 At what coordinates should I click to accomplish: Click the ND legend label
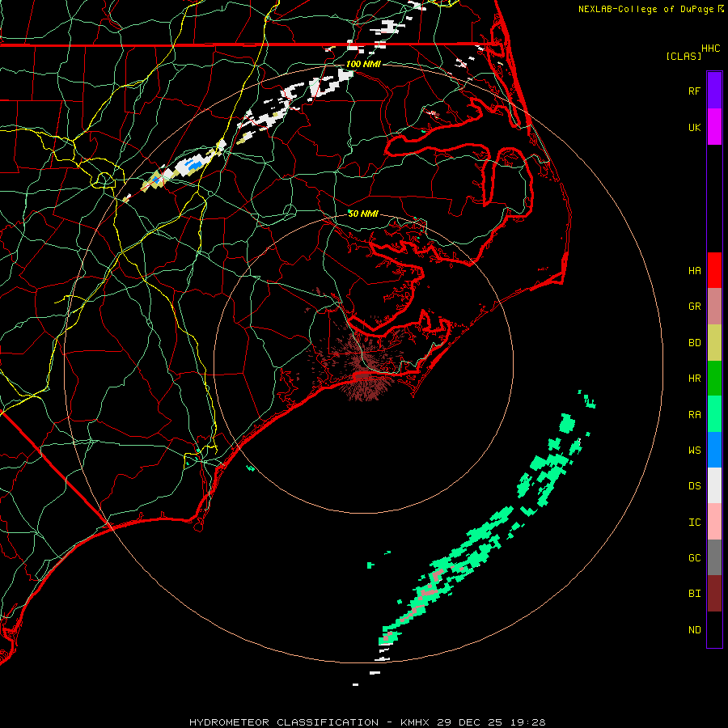(694, 630)
